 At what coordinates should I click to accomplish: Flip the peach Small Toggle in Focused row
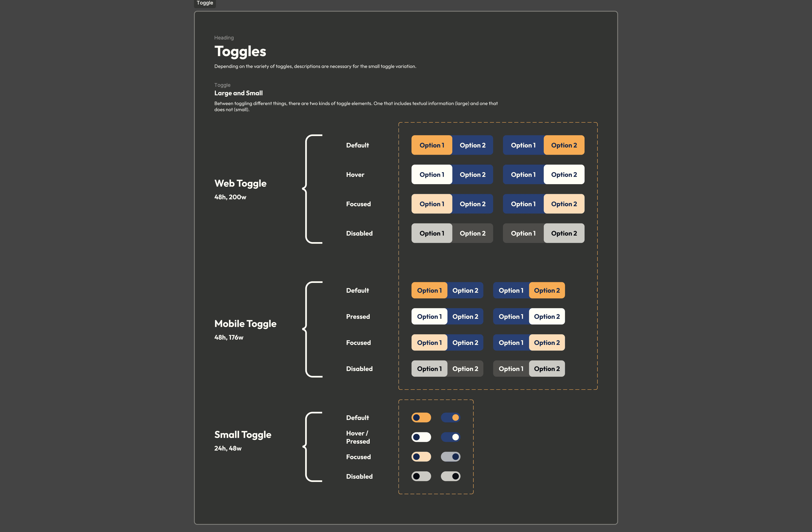tap(421, 457)
